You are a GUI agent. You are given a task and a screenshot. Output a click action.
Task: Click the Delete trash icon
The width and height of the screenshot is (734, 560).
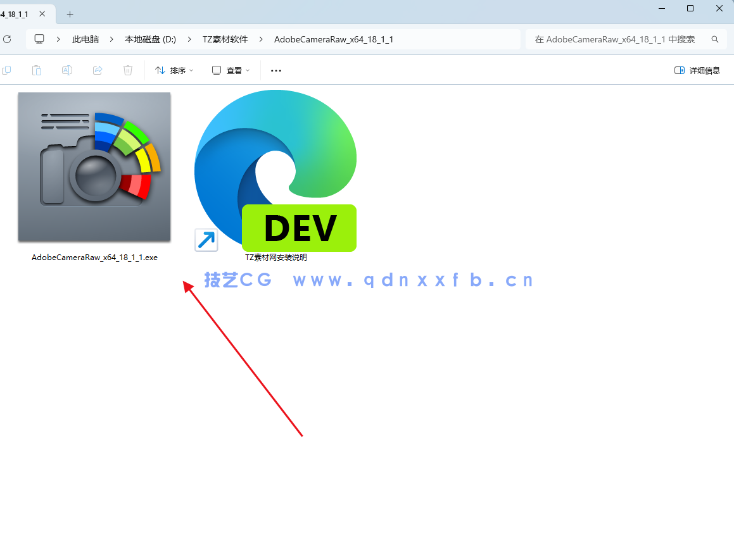[128, 70]
